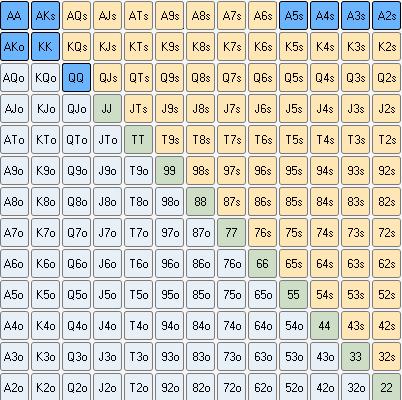Viewport: 402px width, 400px height.
Task: Select the KQo offsuit cell
Action: click(45, 77)
